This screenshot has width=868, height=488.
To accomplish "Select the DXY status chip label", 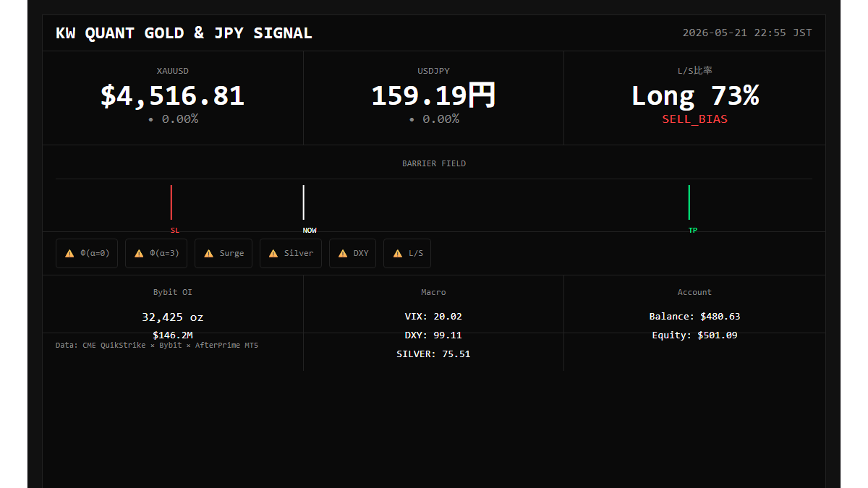I will point(361,254).
